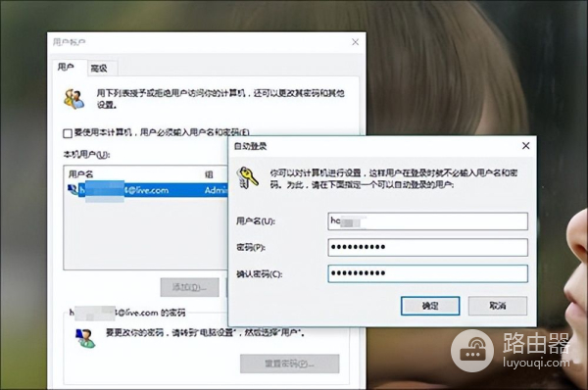Viewport: 588px width, 390px height.
Task: Click the account icon in the user list row
Action: [x=72, y=190]
